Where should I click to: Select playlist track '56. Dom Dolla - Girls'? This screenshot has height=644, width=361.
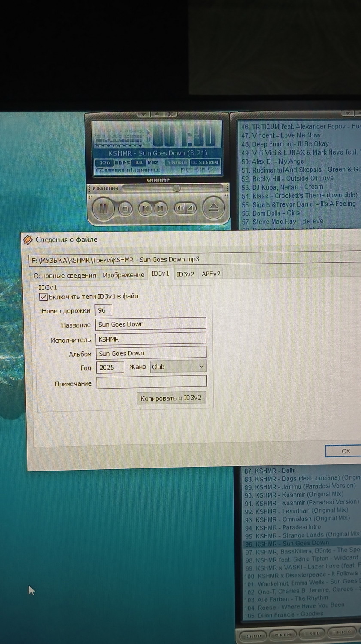pos(271,213)
